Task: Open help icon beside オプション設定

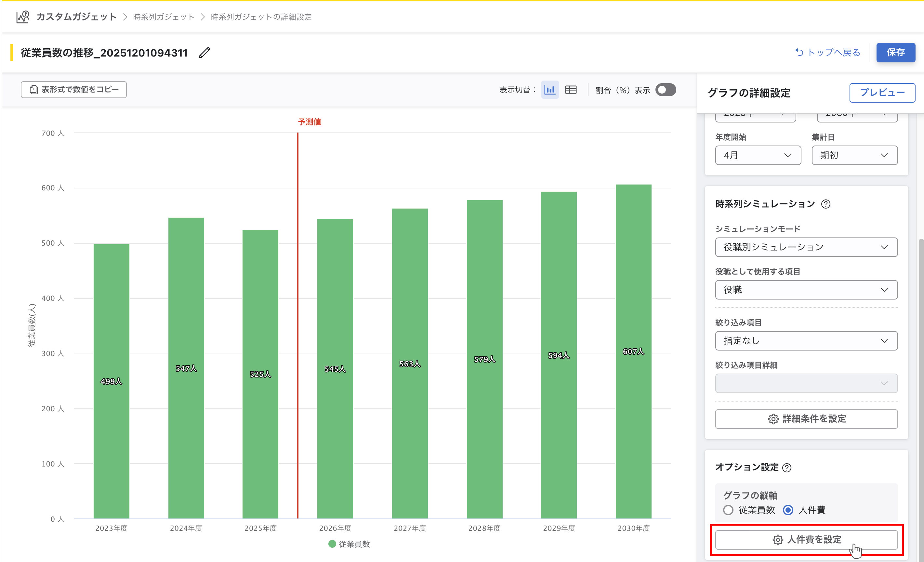Action: (x=787, y=467)
